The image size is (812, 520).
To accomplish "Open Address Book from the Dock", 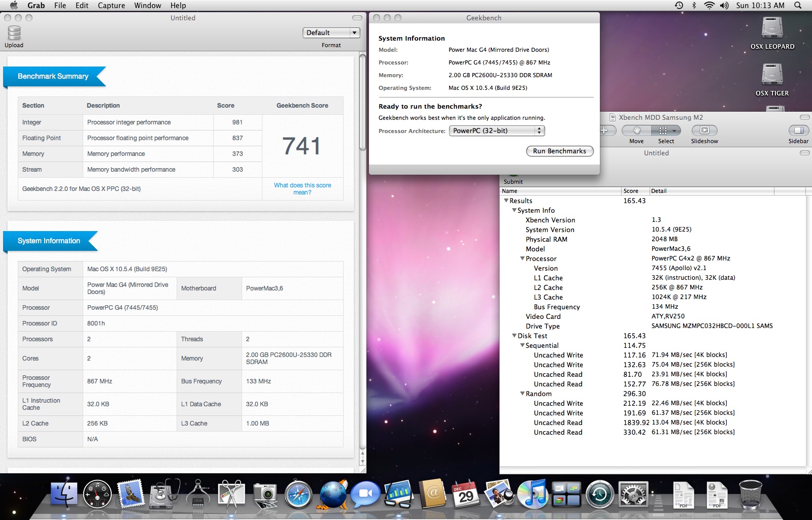I will click(x=433, y=494).
